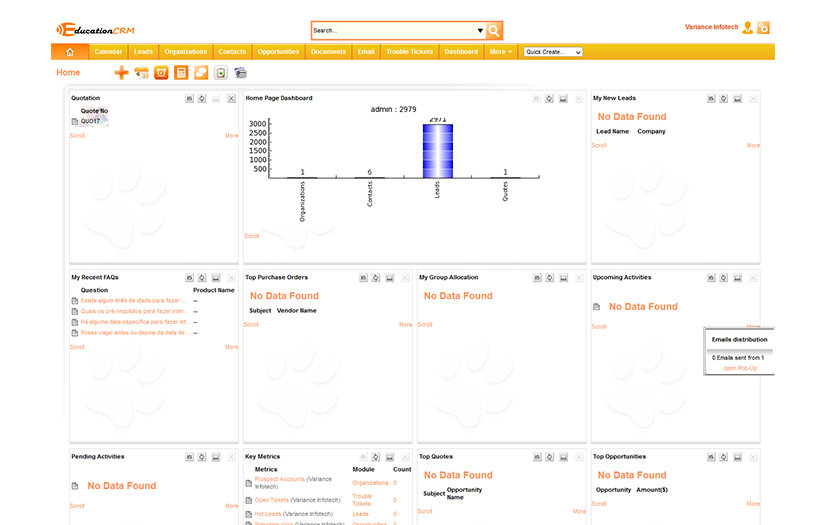The width and height of the screenshot is (825, 525).
Task: Open quote QUO17 in Quotation widget
Action: [90, 122]
